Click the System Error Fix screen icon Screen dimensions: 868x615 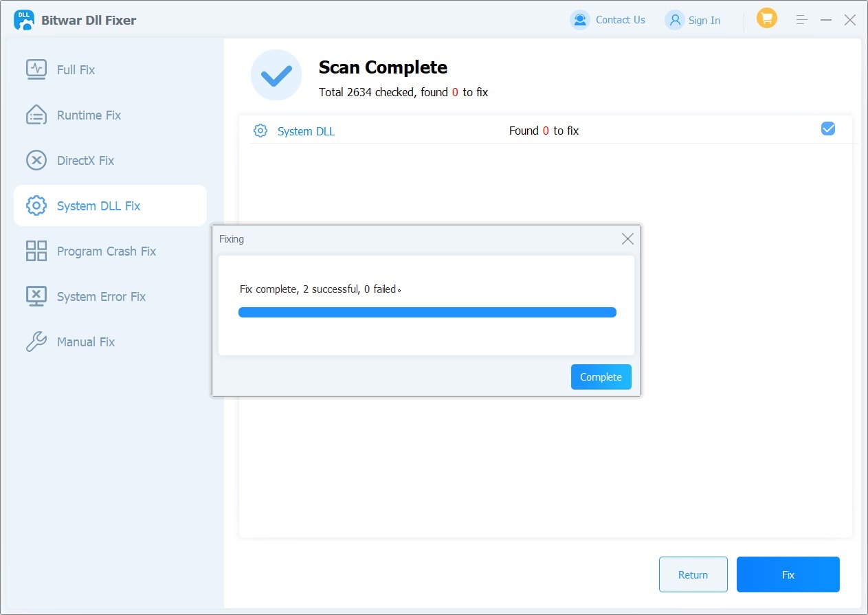point(36,296)
